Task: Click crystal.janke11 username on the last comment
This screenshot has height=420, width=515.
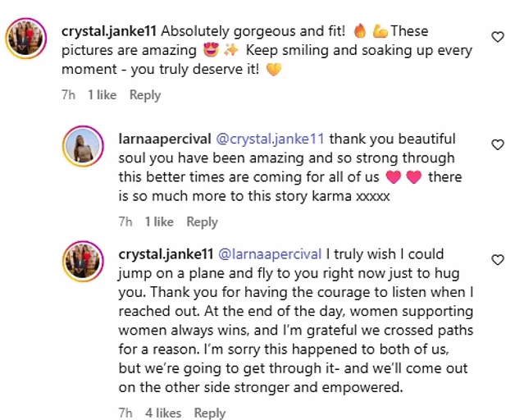Action: pos(167,253)
